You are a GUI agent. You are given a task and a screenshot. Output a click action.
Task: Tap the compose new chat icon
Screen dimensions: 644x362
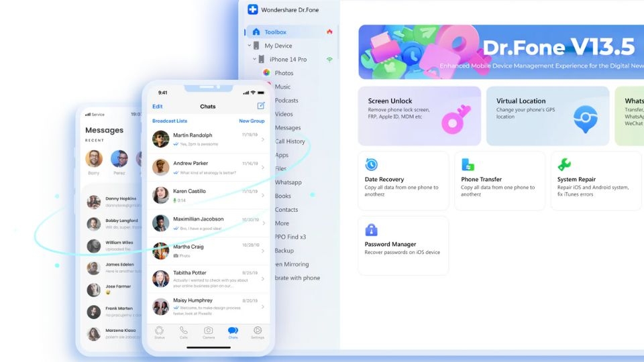(261, 106)
